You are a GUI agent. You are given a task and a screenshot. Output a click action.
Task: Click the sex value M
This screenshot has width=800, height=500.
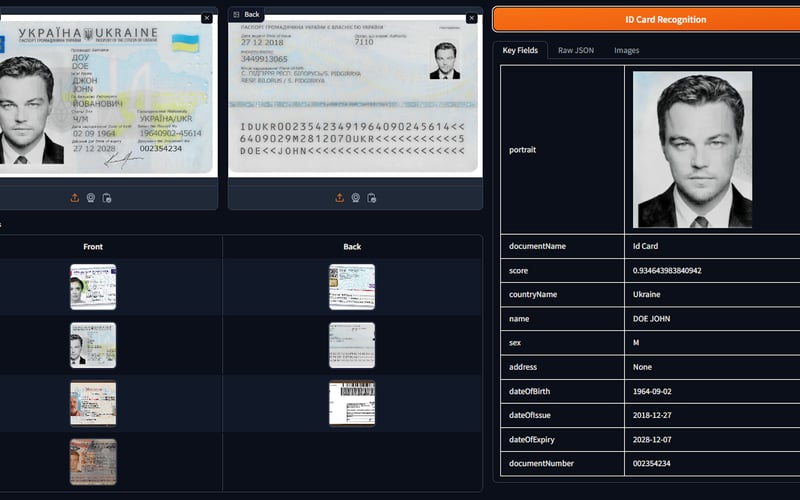[636, 342]
